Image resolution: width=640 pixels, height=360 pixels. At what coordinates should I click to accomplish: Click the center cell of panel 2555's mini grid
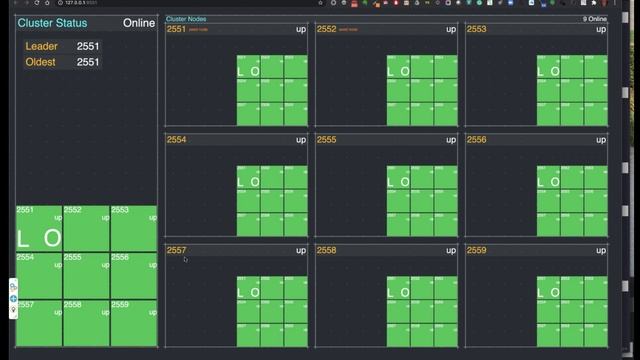(x=422, y=201)
